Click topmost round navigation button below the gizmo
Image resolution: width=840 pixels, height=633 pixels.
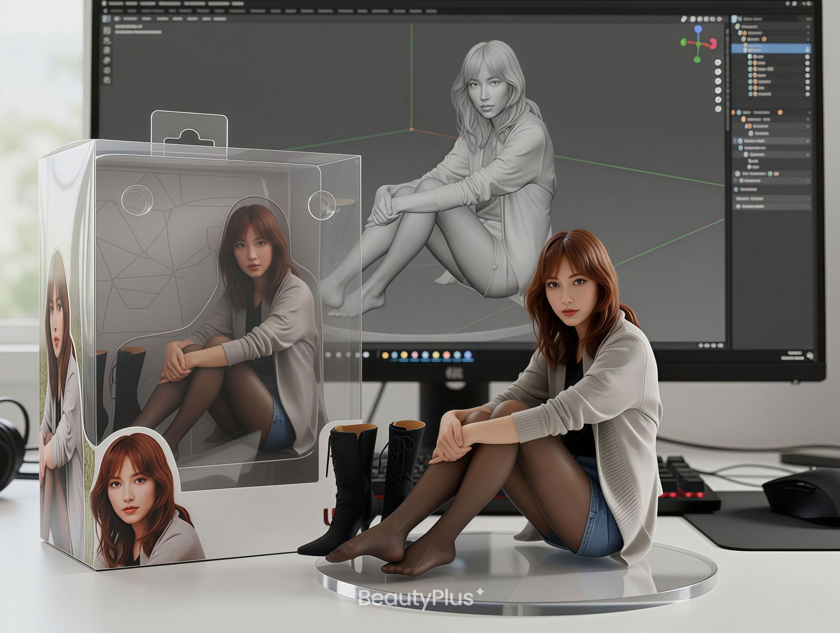point(718,63)
